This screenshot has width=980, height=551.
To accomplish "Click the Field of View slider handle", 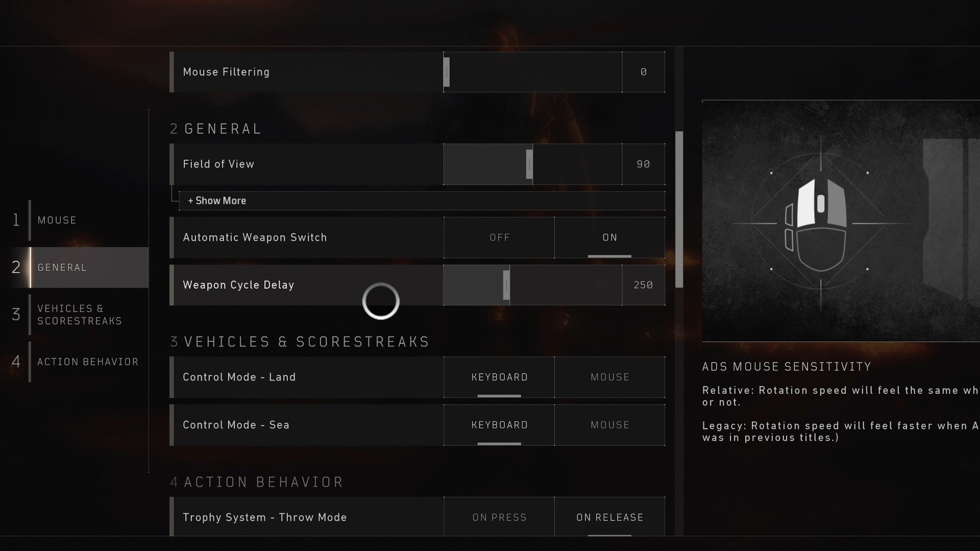I will click(529, 164).
